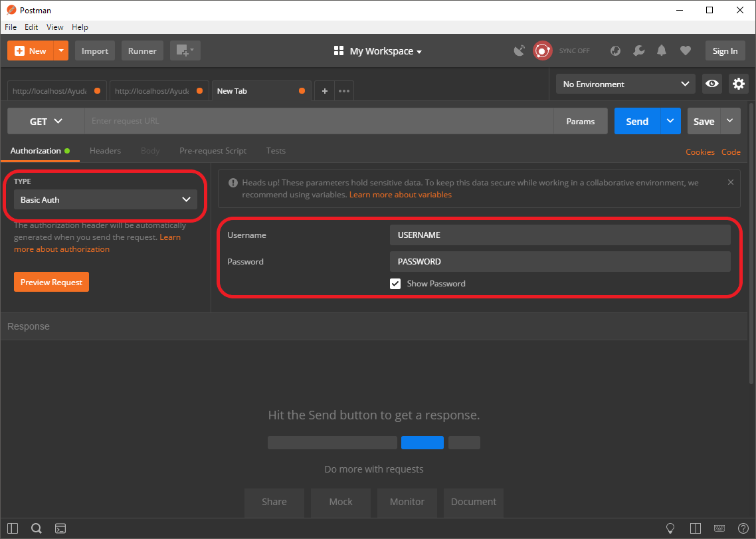Screen dimensions: 756x539
Task: Open Learn more about authorization link
Action: (x=62, y=249)
